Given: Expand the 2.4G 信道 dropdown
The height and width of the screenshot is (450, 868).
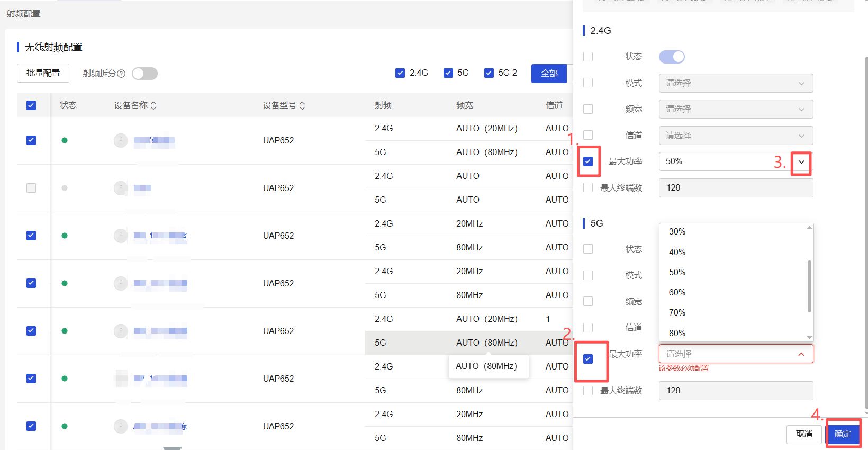Looking at the screenshot, I should [736, 136].
